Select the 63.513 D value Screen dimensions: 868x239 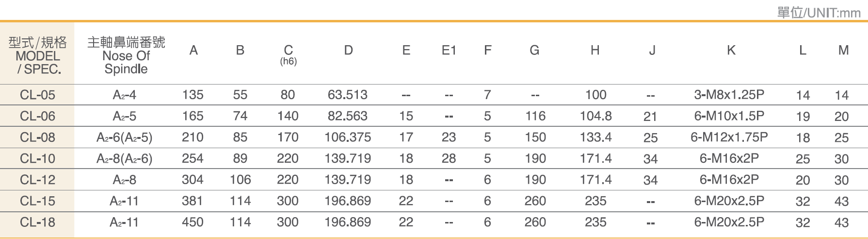click(x=348, y=95)
